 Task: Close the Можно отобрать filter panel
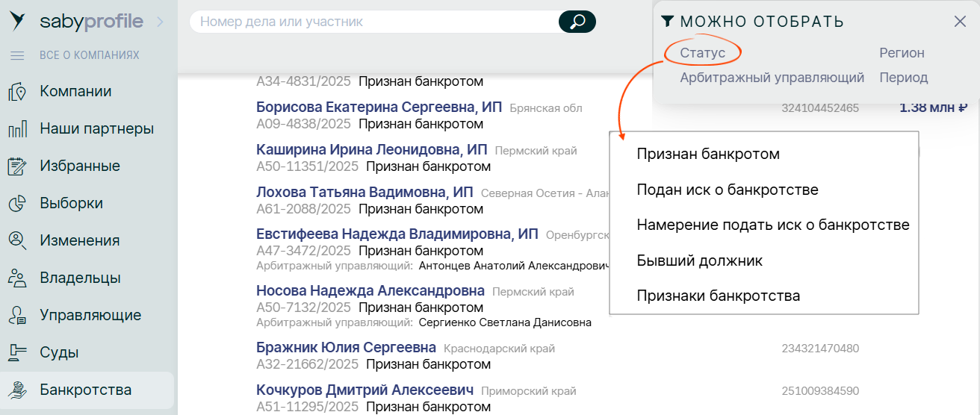960,22
